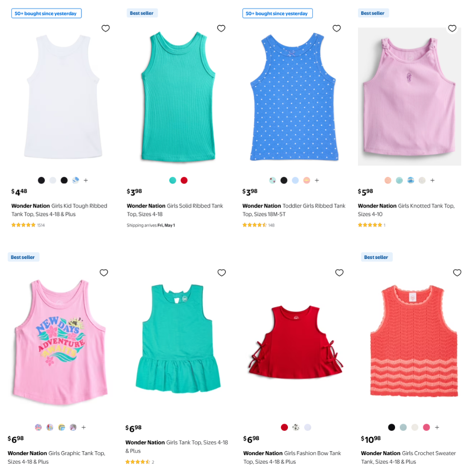The height and width of the screenshot is (476, 476).
Task: Save the blue polka dot toddler tank
Action: coord(337,29)
